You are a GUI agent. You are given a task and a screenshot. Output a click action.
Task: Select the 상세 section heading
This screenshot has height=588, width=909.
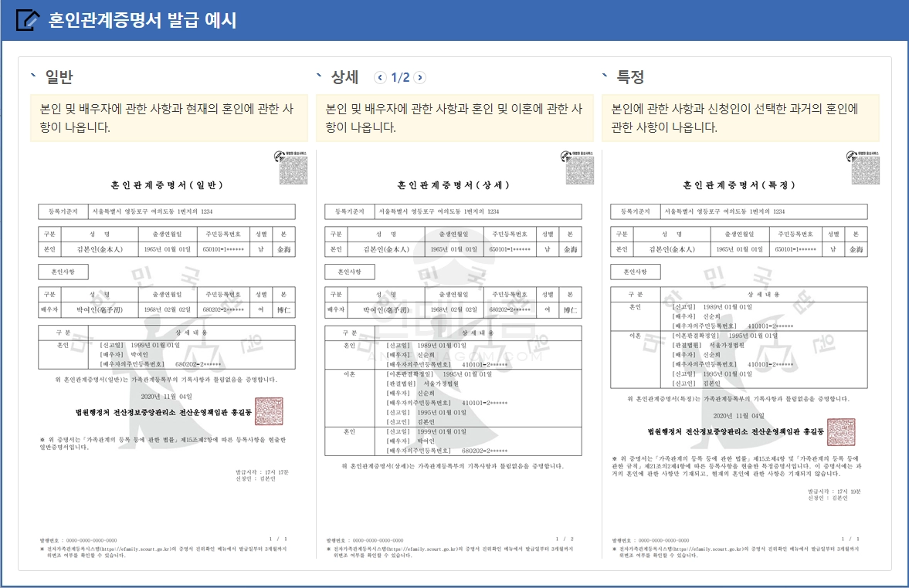point(345,77)
